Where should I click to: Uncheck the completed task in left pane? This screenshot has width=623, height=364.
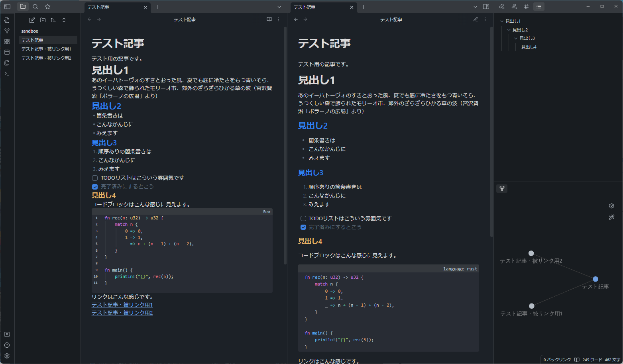click(95, 187)
